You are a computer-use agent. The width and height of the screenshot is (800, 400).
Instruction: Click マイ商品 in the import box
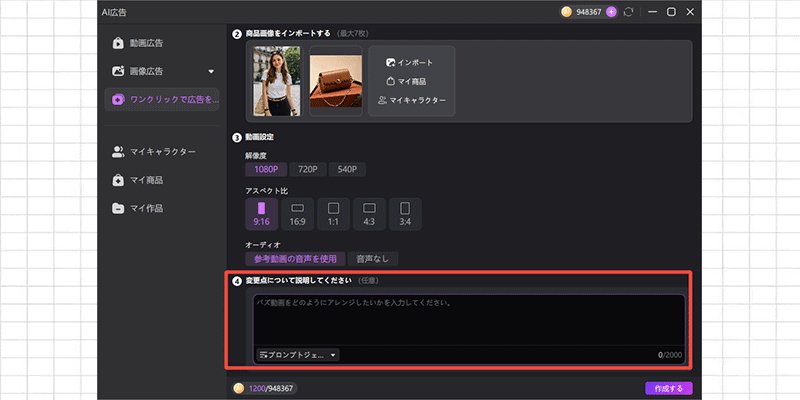click(x=412, y=81)
